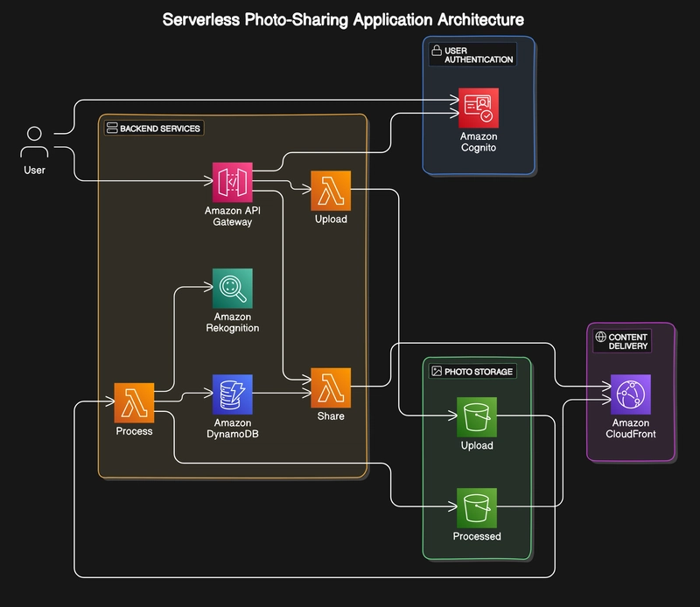Click the 'Process' label under Lambda
The width and height of the screenshot is (700, 607).
click(134, 431)
